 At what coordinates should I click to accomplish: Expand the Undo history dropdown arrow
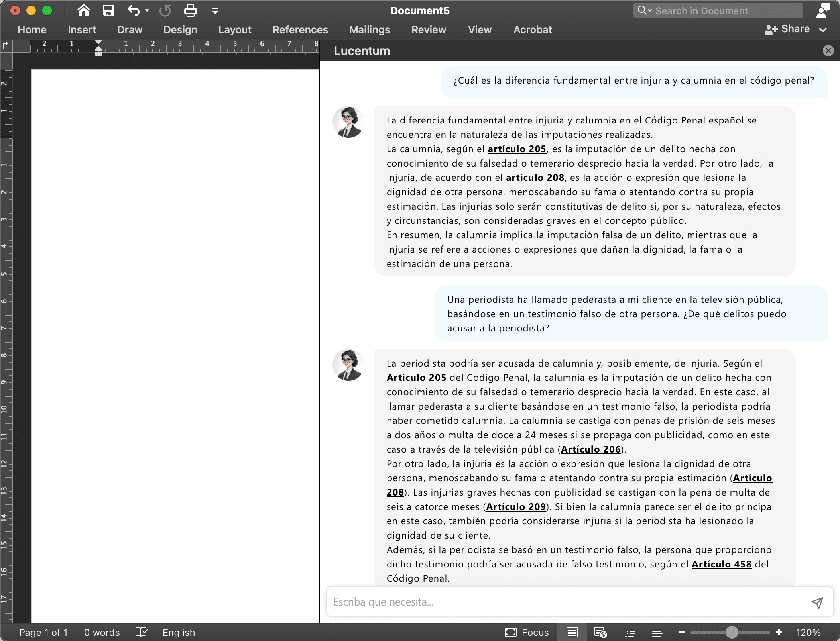click(147, 11)
